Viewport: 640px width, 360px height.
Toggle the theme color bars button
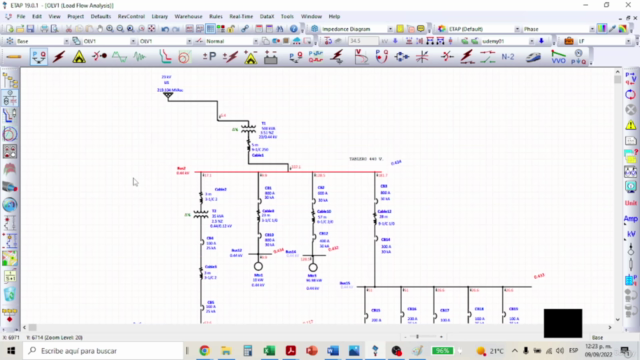click(602, 29)
